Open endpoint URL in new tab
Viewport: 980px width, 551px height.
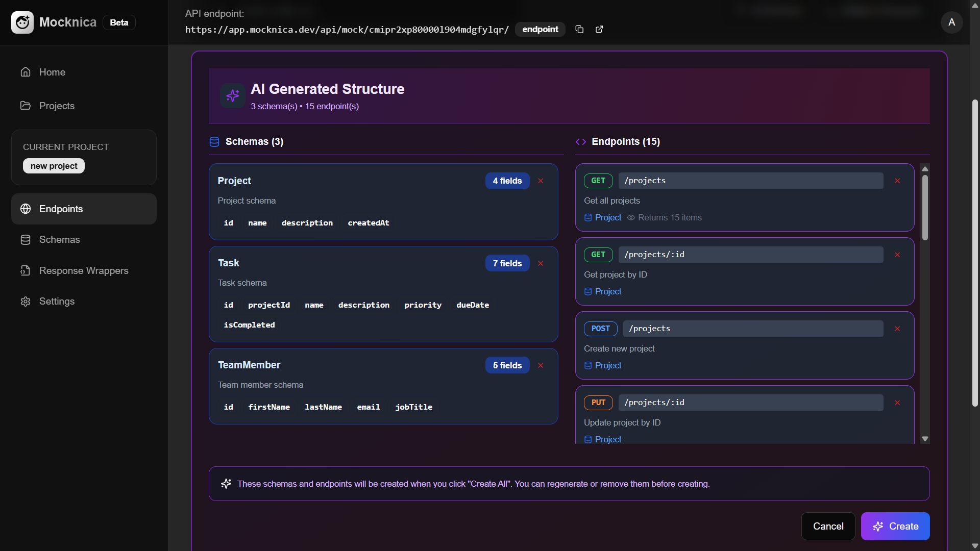tap(599, 29)
